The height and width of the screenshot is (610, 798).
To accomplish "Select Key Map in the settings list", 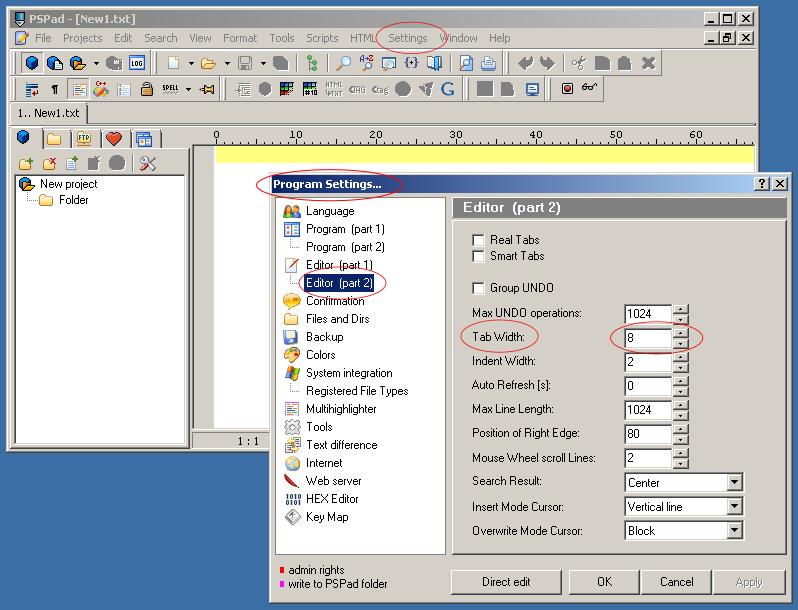I will pos(327,517).
